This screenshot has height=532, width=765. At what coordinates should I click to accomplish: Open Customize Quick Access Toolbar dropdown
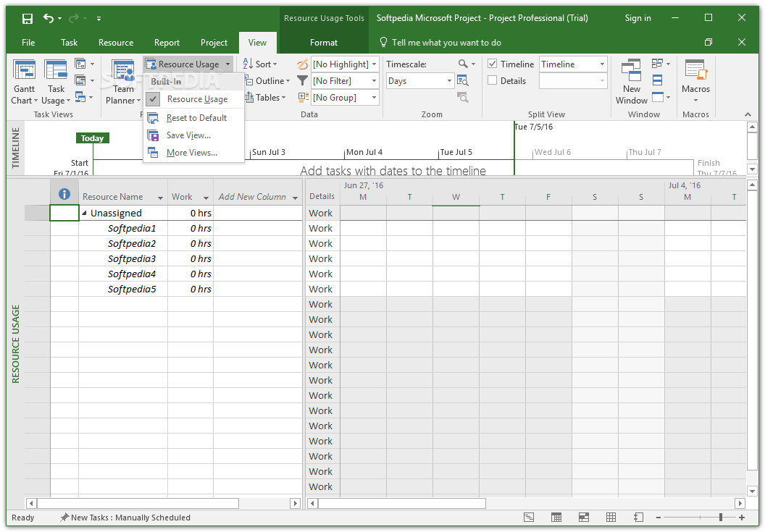click(x=99, y=19)
